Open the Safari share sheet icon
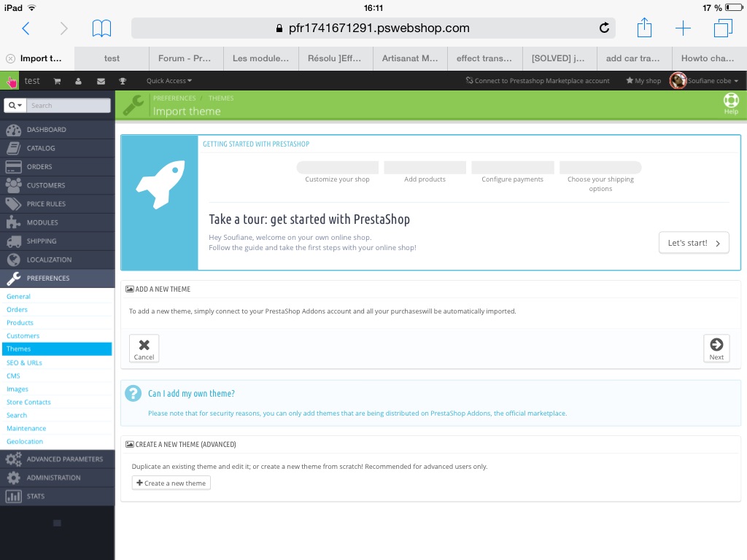 644,28
